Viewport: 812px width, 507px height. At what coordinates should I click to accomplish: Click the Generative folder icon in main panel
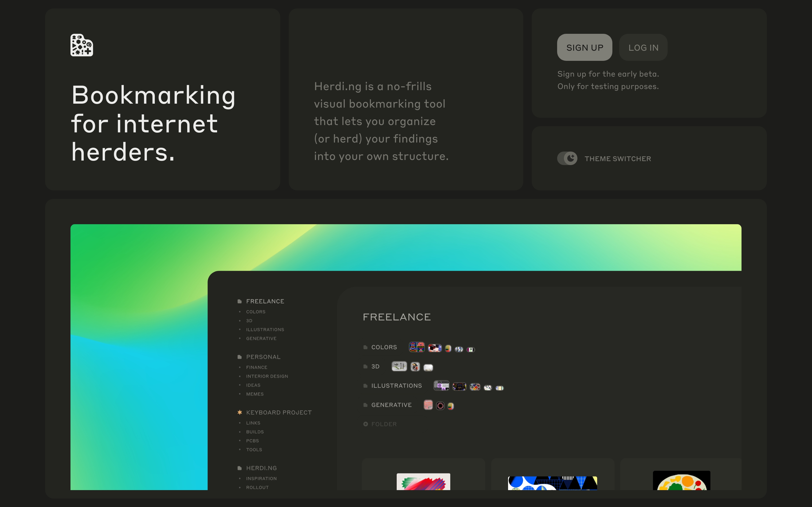365,405
